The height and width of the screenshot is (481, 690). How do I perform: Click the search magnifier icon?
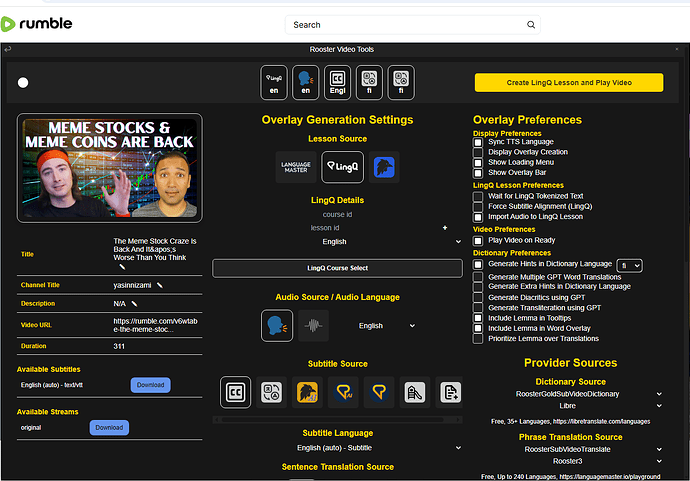531,25
